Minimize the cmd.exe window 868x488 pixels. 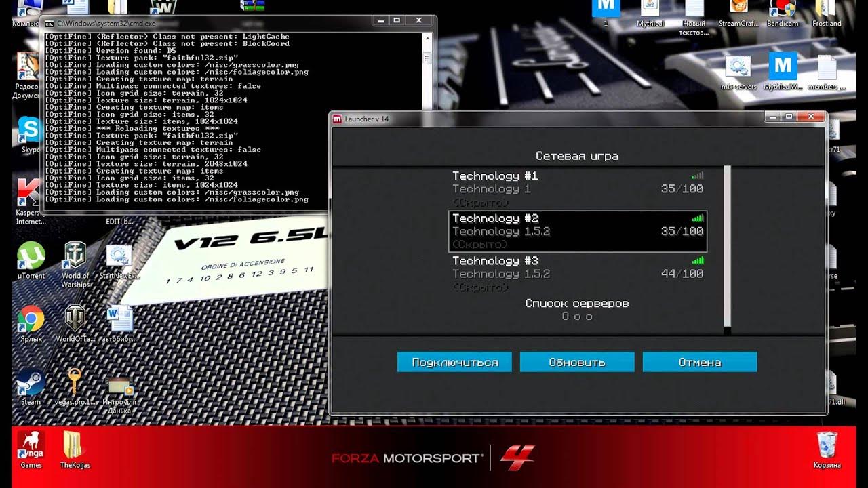[382, 21]
